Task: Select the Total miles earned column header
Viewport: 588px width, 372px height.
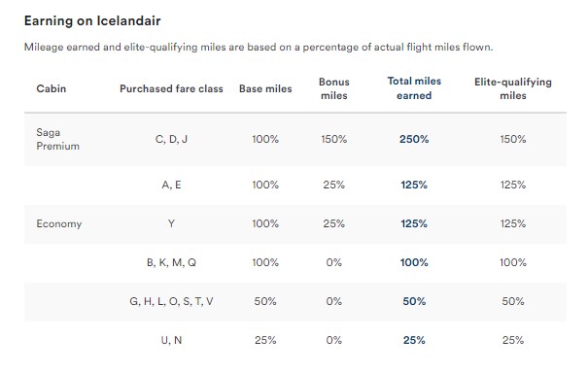Action: pyautogui.click(x=414, y=88)
